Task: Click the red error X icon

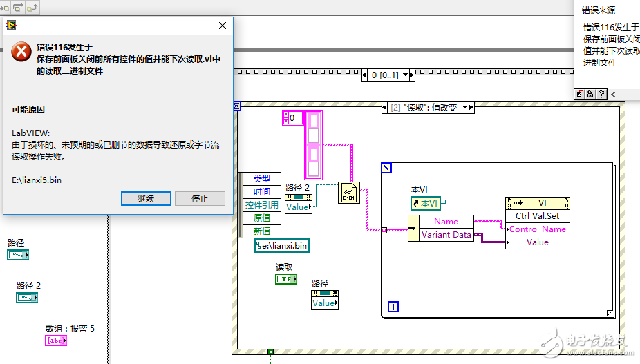Action: coord(21,52)
